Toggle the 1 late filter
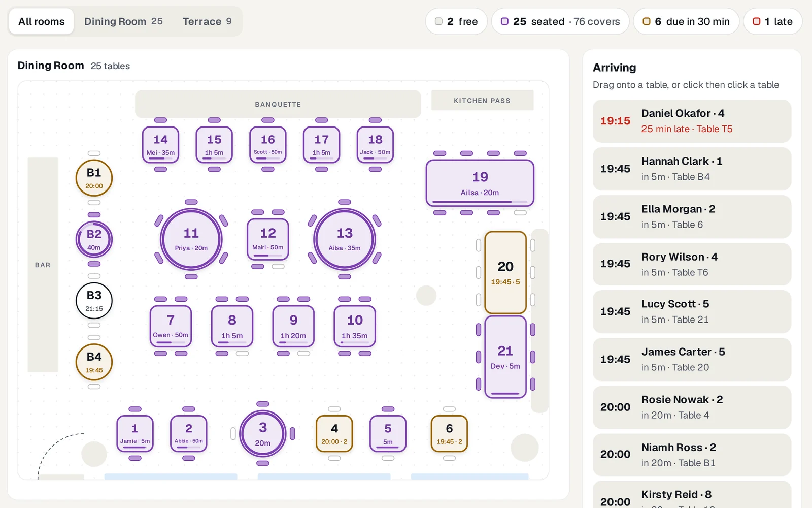Viewport: 812px width, 508px height. pyautogui.click(x=772, y=21)
